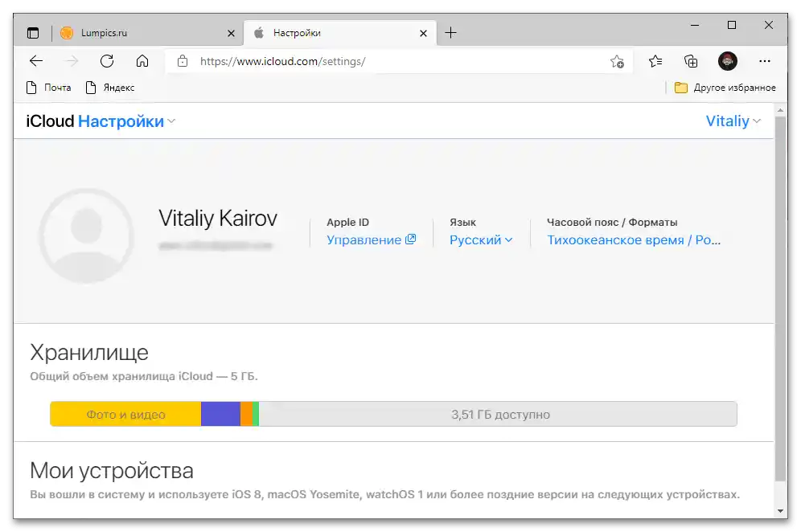Open the Почта bookmark
The width and height of the screenshot is (801, 532).
pyautogui.click(x=48, y=88)
